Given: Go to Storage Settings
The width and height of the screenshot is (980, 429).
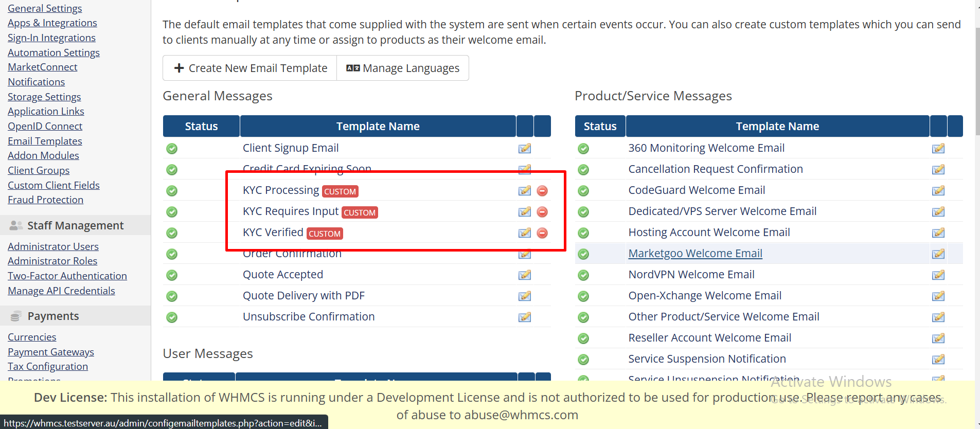Looking at the screenshot, I should 44,97.
